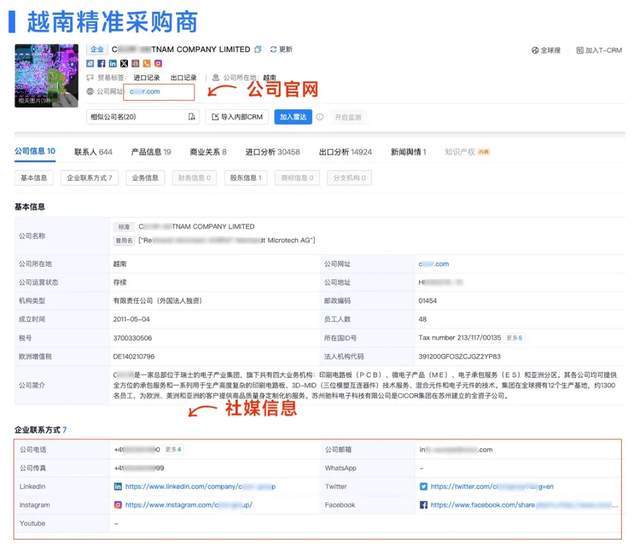Expand 更多 next to the Tax number

514,337
